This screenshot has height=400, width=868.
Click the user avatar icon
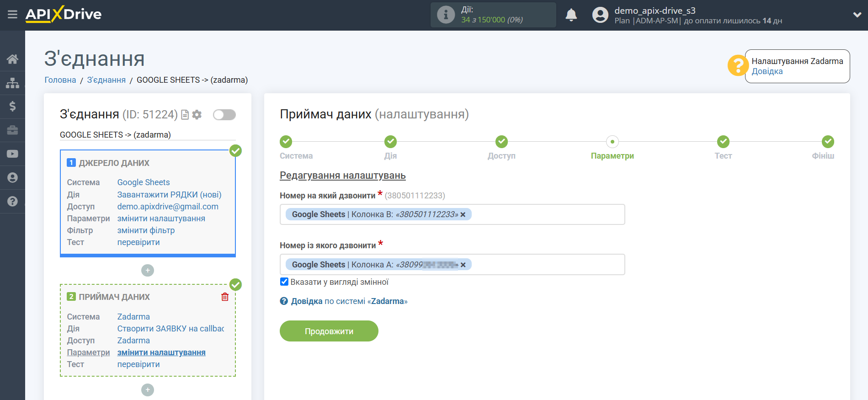pos(600,15)
